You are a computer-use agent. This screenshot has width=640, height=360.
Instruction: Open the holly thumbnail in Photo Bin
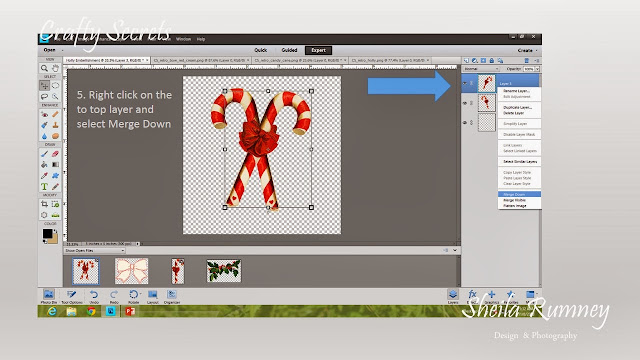click(224, 271)
